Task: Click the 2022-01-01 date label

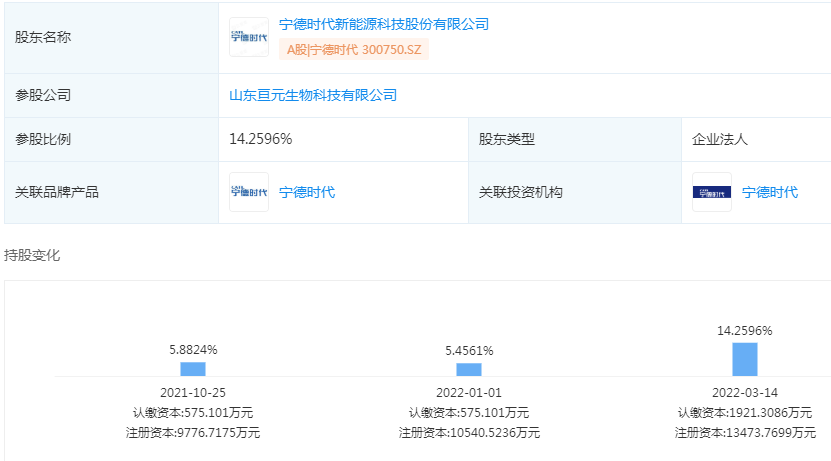Action: pos(469,393)
